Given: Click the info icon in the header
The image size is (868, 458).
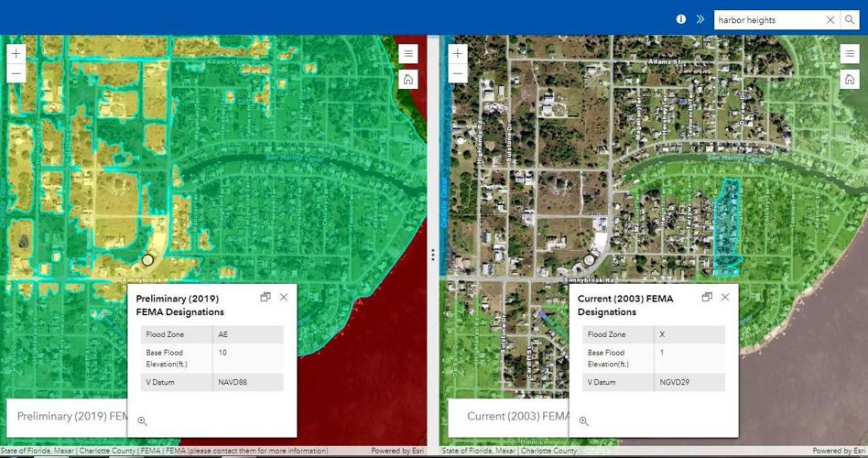Looking at the screenshot, I should pos(680,19).
